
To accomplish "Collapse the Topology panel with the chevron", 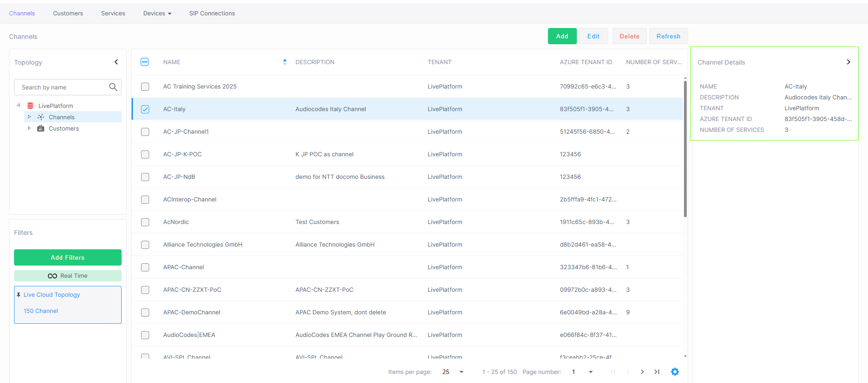I will point(116,62).
